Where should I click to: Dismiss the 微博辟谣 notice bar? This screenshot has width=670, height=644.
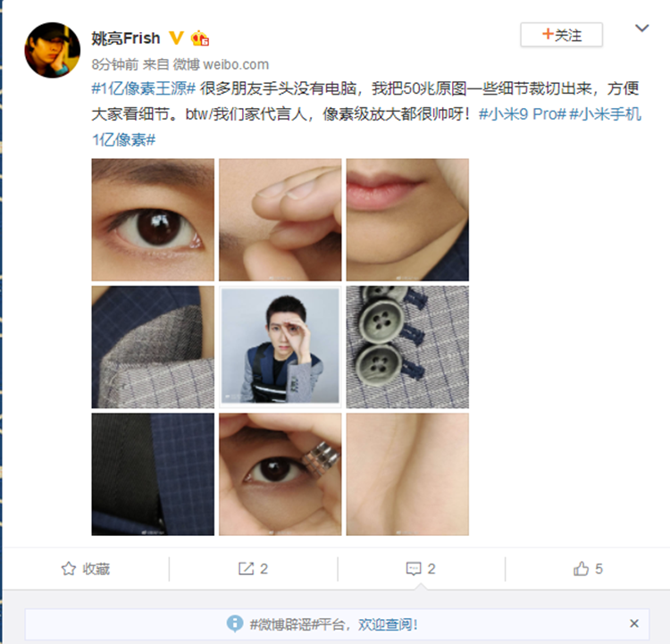click(634, 623)
